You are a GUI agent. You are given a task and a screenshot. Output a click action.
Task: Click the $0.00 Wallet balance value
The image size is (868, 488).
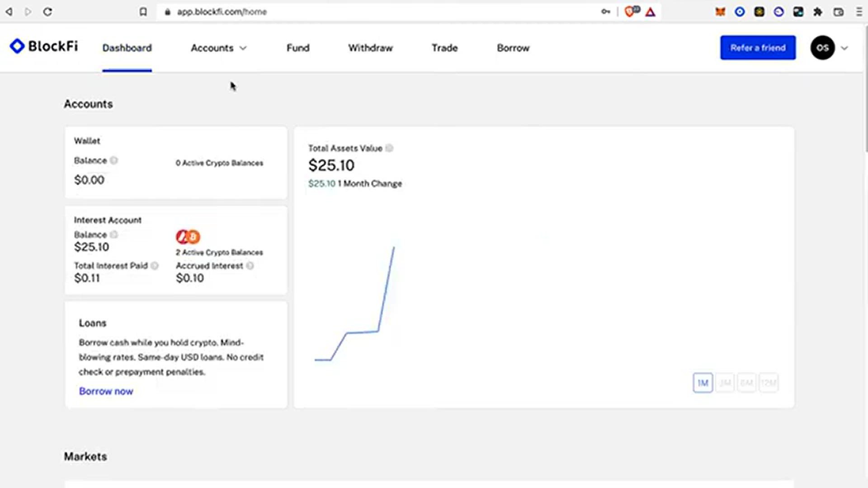point(89,180)
